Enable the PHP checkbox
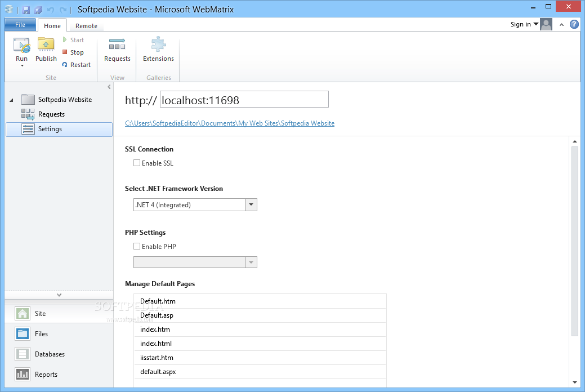The height and width of the screenshot is (392, 585). click(137, 246)
